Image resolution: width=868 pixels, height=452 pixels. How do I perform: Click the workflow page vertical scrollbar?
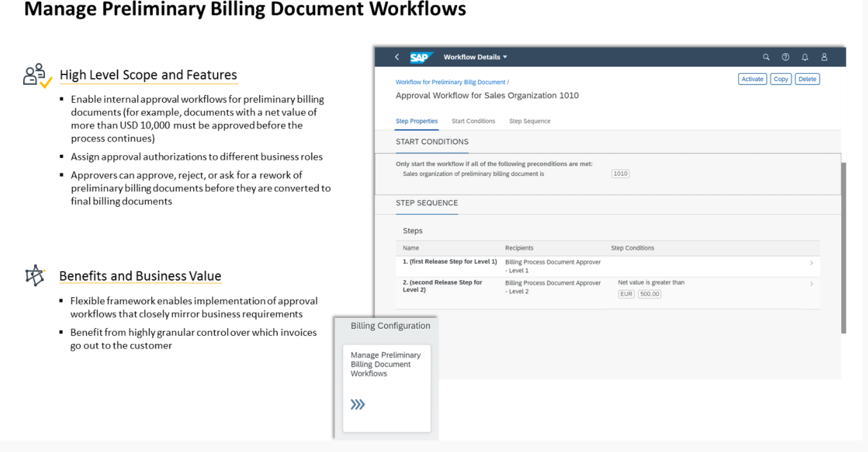point(844,247)
